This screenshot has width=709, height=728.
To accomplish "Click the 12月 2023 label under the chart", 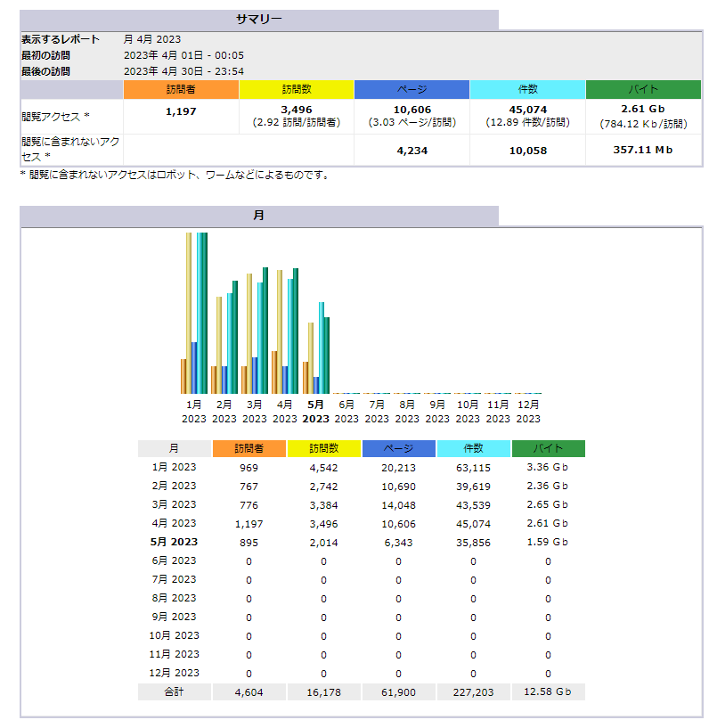I will (x=528, y=412).
